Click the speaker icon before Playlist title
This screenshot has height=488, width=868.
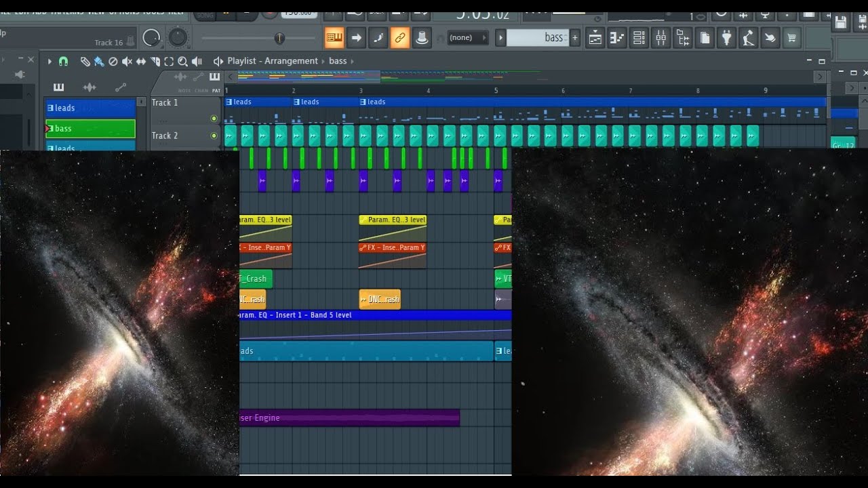pos(218,61)
